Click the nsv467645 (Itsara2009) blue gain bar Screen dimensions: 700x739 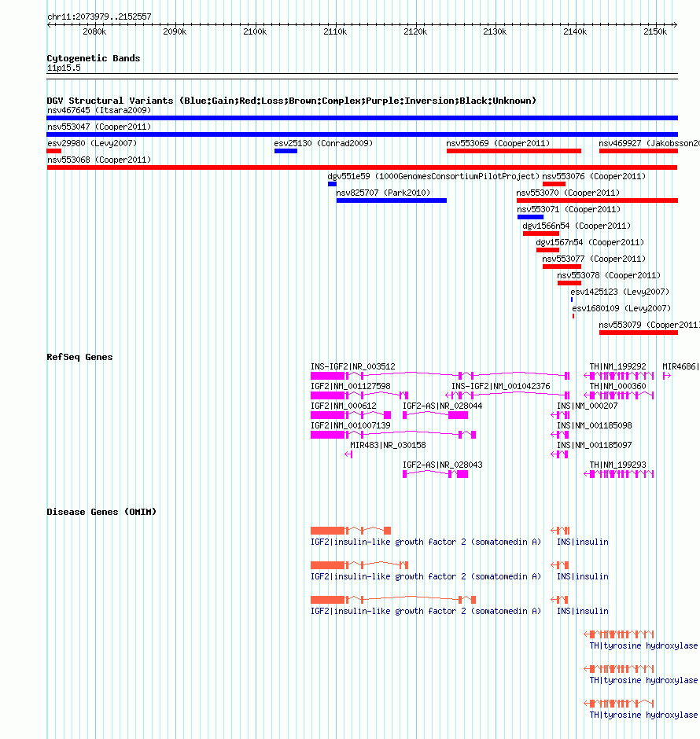coord(362,118)
